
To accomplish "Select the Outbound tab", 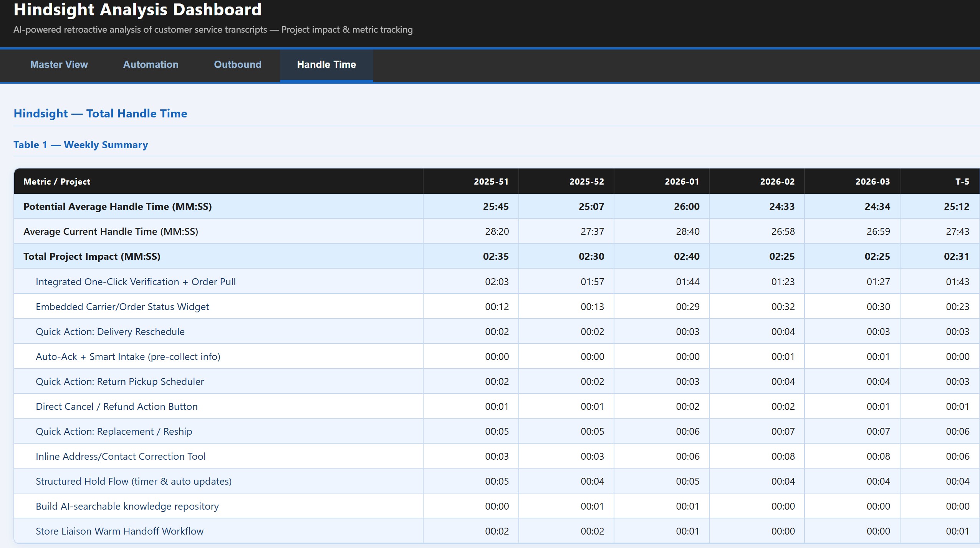I will 237,64.
